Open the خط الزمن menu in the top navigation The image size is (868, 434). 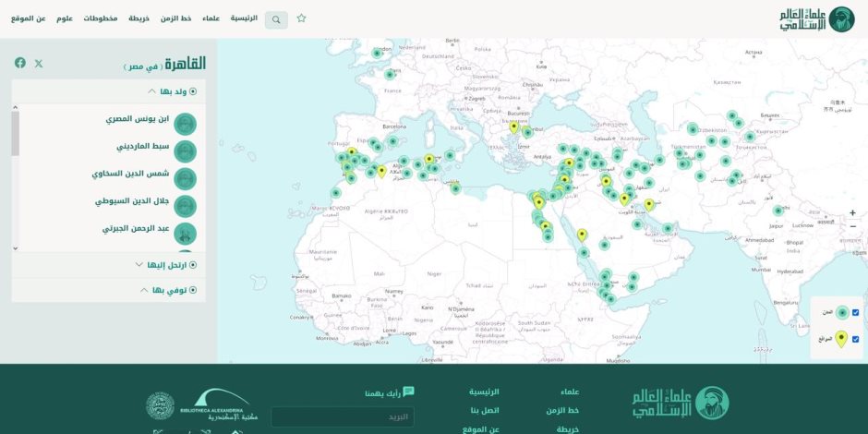(176, 18)
